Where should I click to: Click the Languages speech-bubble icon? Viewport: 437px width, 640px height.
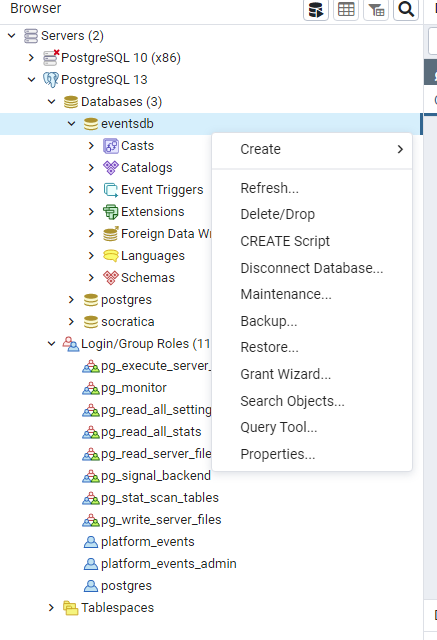point(110,256)
